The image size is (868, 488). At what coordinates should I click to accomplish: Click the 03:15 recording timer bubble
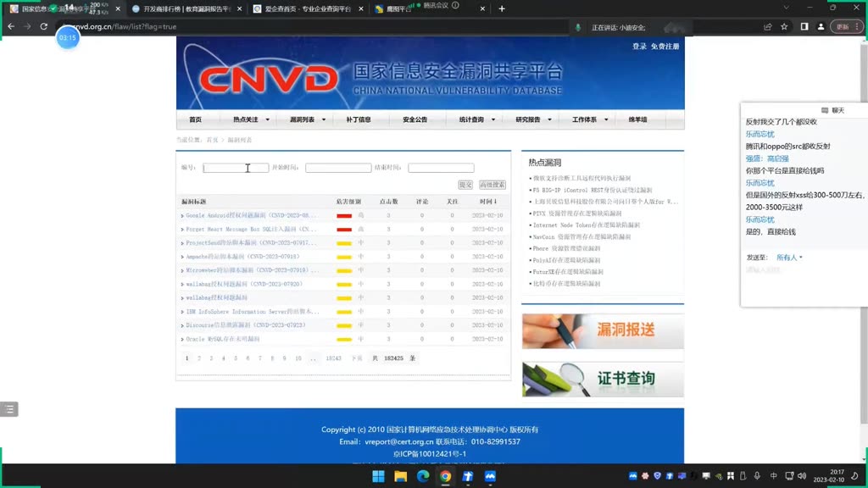(x=68, y=37)
